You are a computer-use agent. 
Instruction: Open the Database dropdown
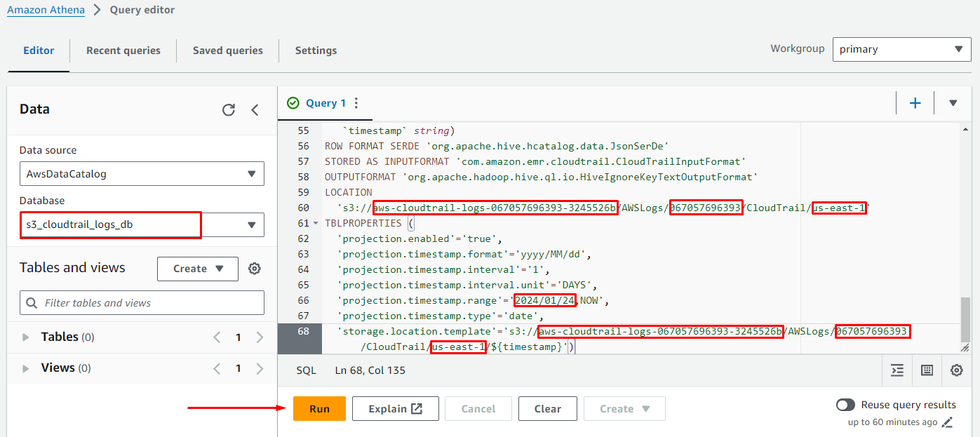tap(142, 225)
